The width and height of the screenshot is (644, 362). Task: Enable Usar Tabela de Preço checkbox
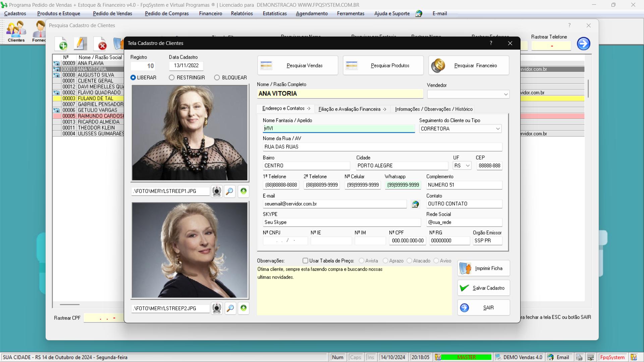tap(305, 261)
